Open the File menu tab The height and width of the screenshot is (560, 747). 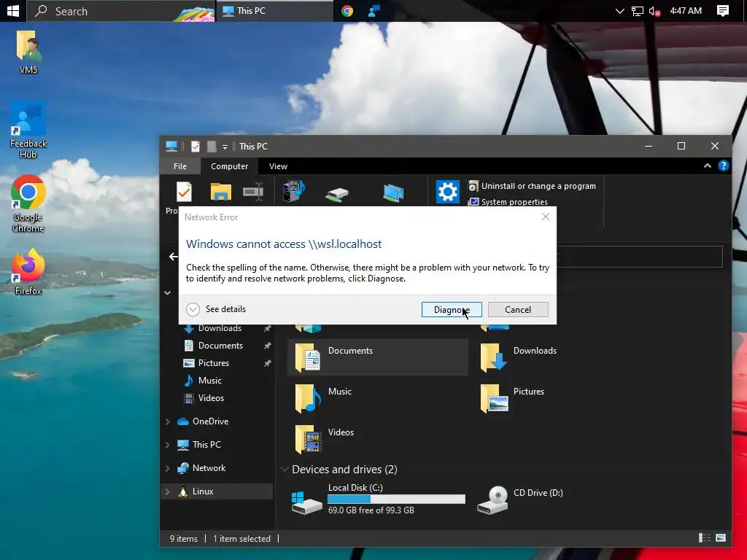tap(180, 166)
